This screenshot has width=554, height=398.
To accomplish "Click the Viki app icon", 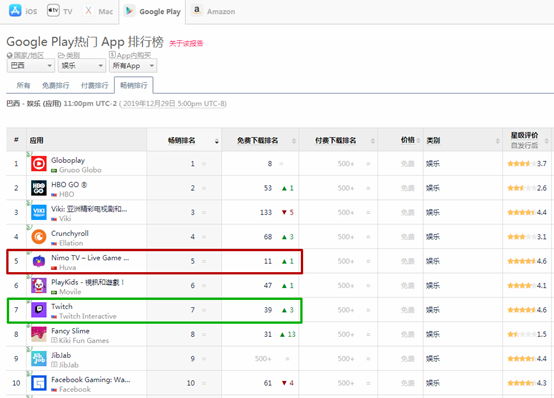I will pyautogui.click(x=39, y=212).
